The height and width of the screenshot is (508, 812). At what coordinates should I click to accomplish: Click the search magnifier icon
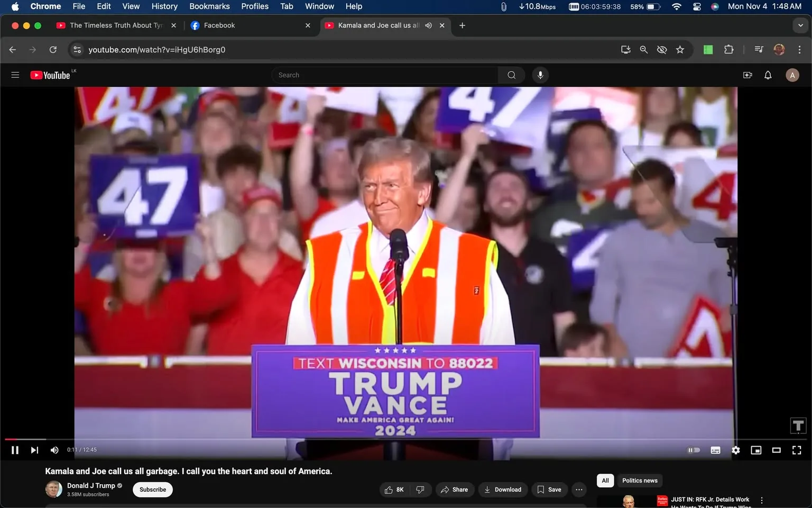pyautogui.click(x=511, y=75)
